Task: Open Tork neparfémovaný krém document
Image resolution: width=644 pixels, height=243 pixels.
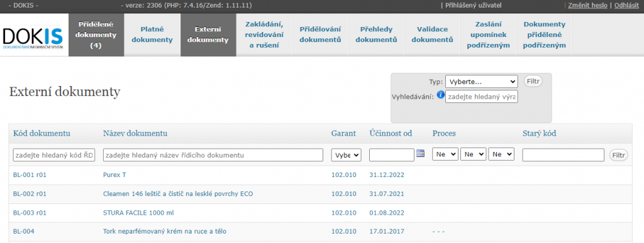Action: point(165,232)
